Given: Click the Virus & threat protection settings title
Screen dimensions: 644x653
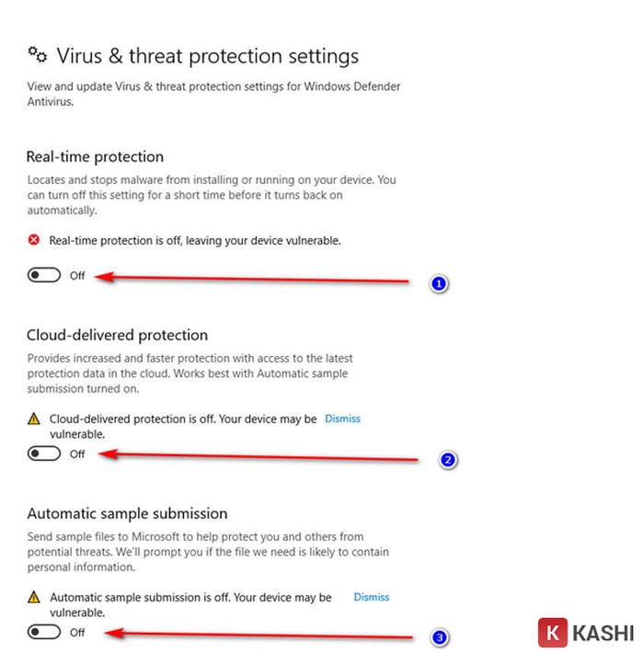Looking at the screenshot, I should 207,56.
